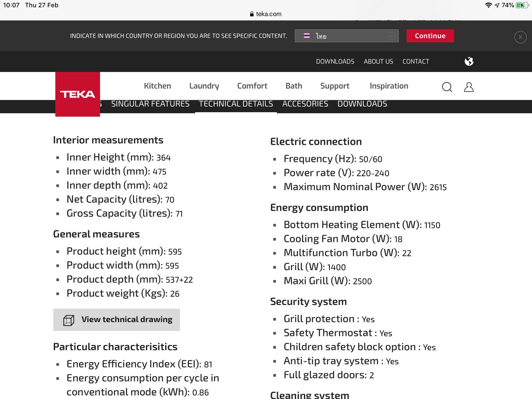
Task: Click Full glazed doors: 2 row
Action: (x=329, y=375)
